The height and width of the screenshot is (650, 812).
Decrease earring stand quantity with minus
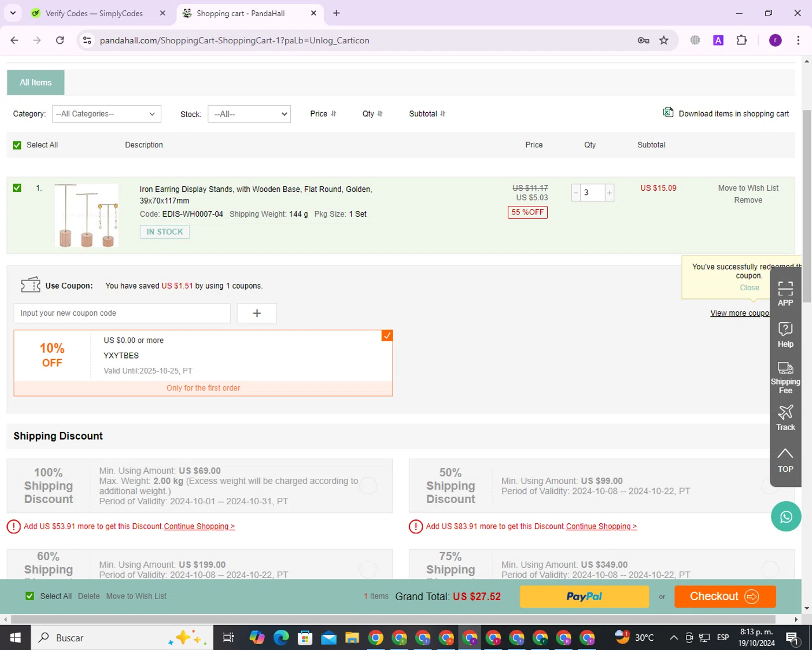(x=575, y=193)
